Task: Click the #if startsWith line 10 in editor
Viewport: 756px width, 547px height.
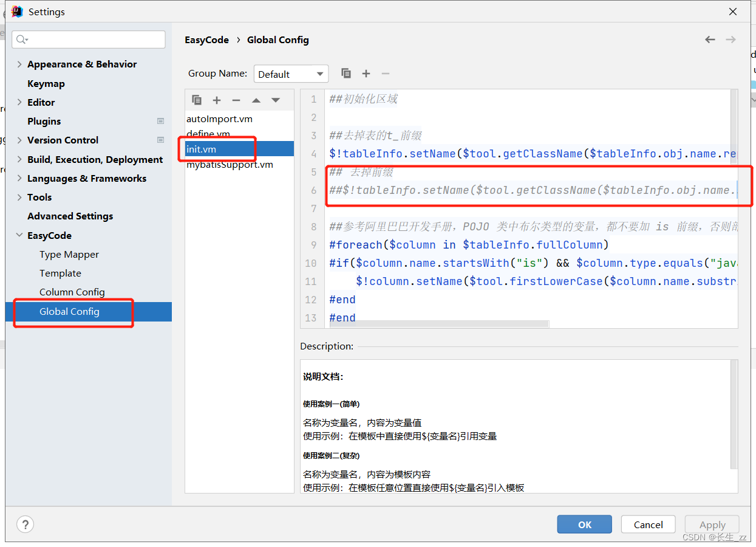Action: pyautogui.click(x=533, y=263)
